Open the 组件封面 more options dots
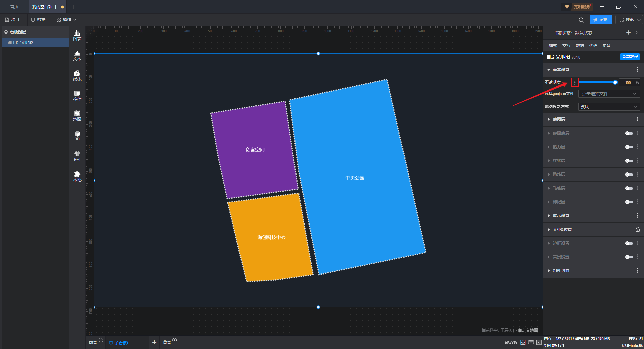The image size is (644, 349). click(x=637, y=271)
